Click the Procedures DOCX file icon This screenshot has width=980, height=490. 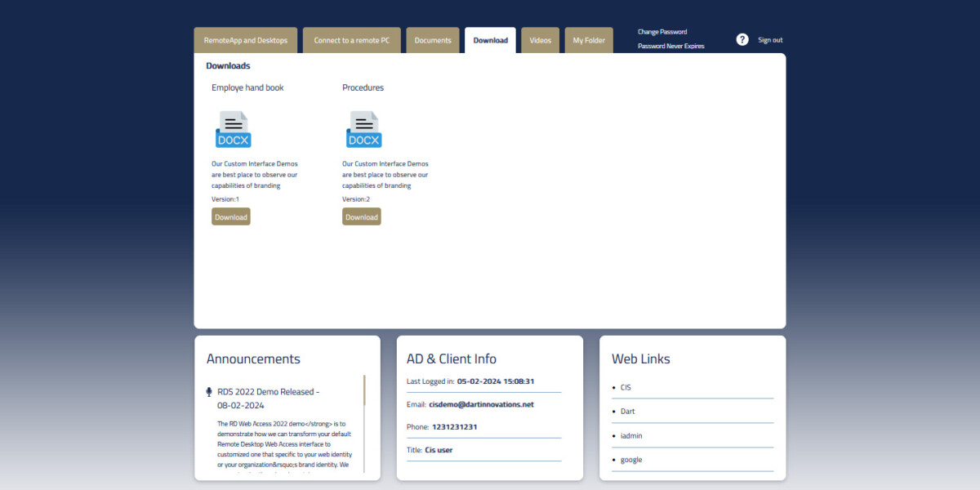pos(363,130)
